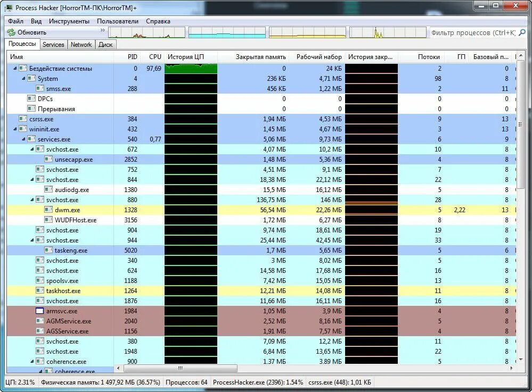
Task: Click the ГП column header
Action: pos(457,57)
